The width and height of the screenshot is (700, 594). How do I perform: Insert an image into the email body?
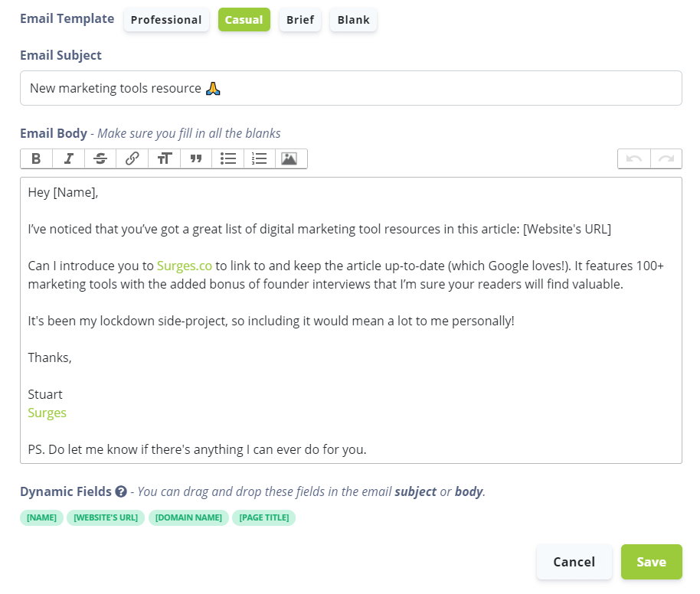tap(290, 158)
